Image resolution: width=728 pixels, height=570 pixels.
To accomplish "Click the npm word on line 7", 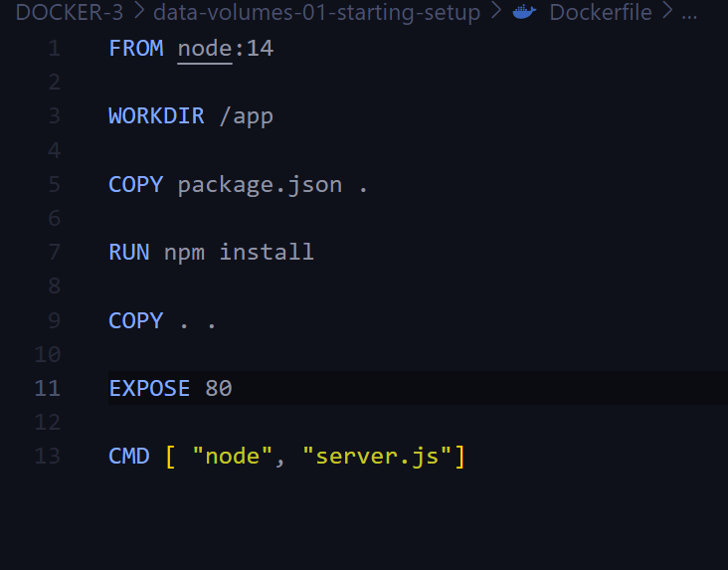I will point(184,254).
